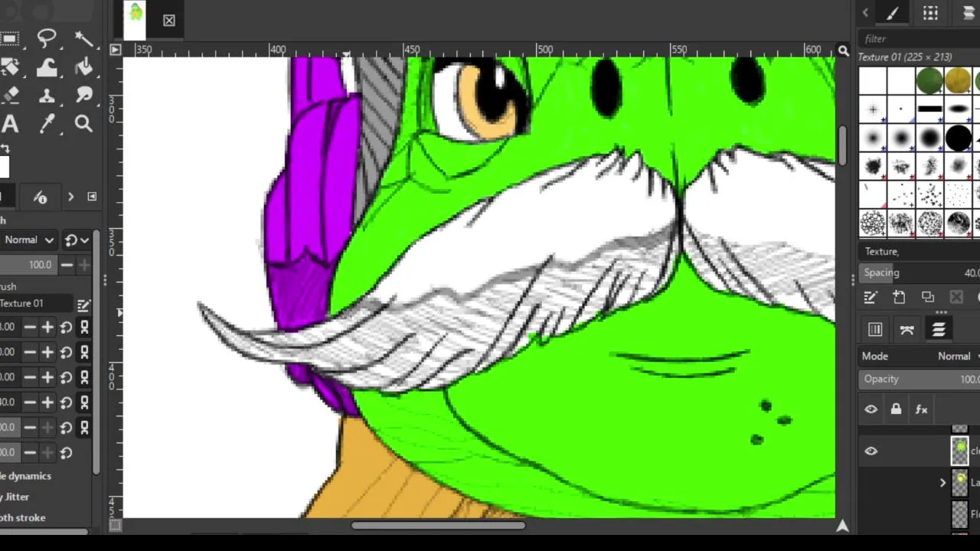Select the Clone stamp tool
This screenshot has width=980, height=551.
point(47,96)
